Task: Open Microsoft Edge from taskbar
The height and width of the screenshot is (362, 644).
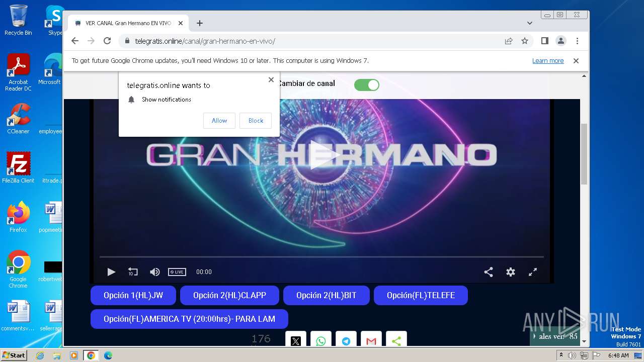Action: [108, 355]
